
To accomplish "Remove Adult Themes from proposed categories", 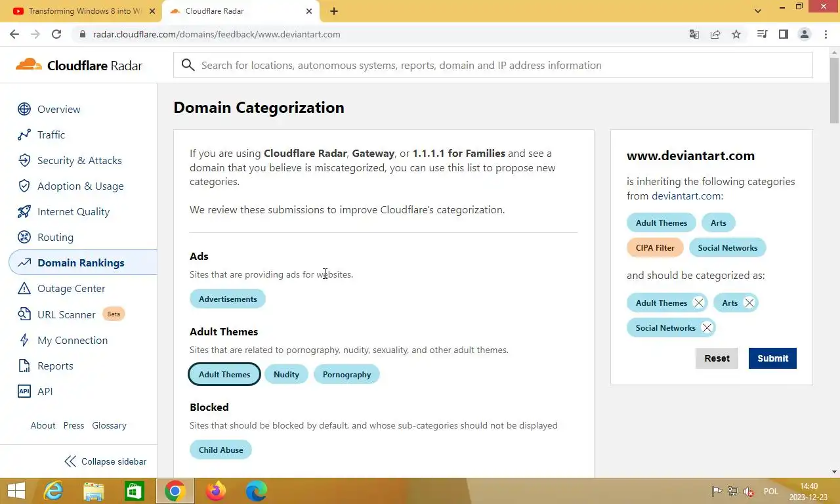I will coord(699,303).
